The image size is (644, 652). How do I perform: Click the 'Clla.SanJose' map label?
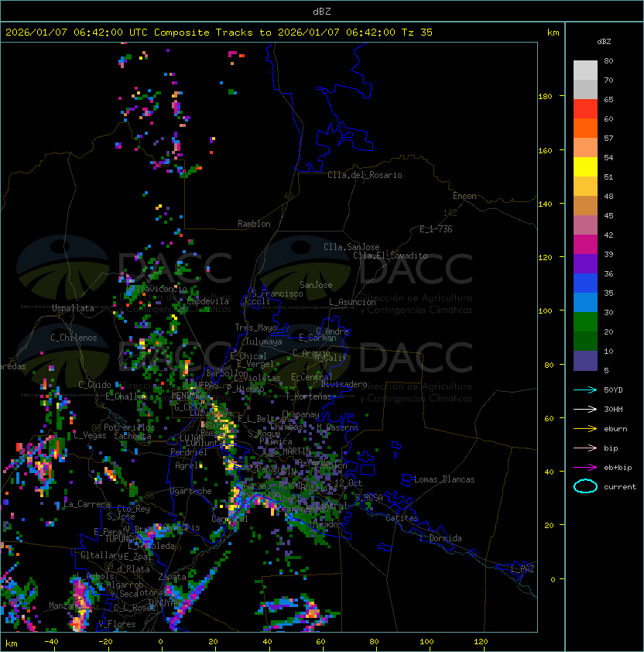pyautogui.click(x=351, y=247)
